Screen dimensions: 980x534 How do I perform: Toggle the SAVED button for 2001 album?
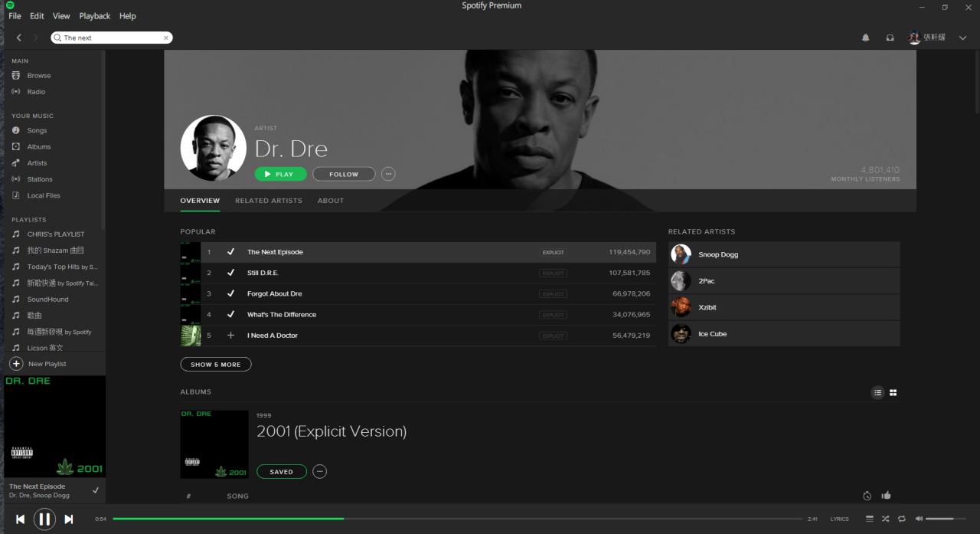pyautogui.click(x=281, y=472)
